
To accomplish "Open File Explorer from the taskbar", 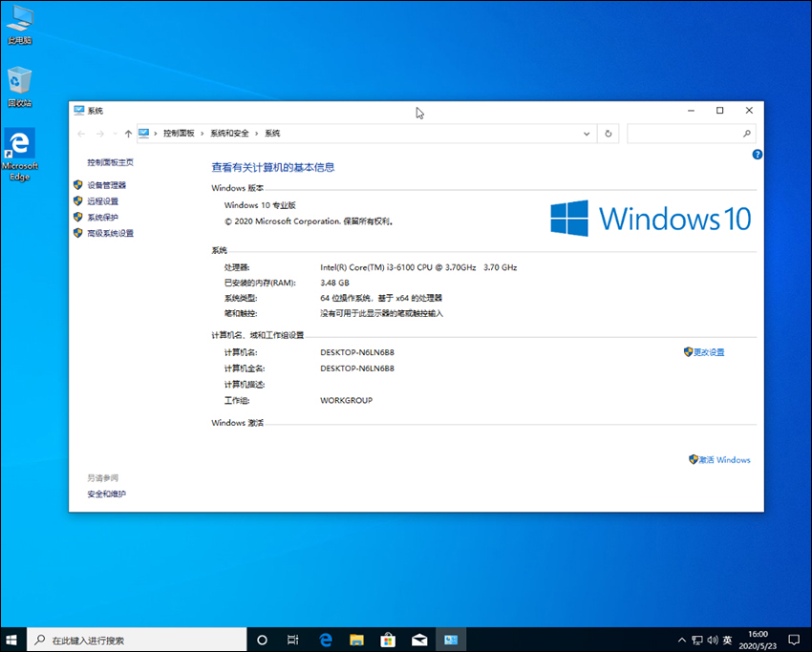I will pyautogui.click(x=356, y=640).
